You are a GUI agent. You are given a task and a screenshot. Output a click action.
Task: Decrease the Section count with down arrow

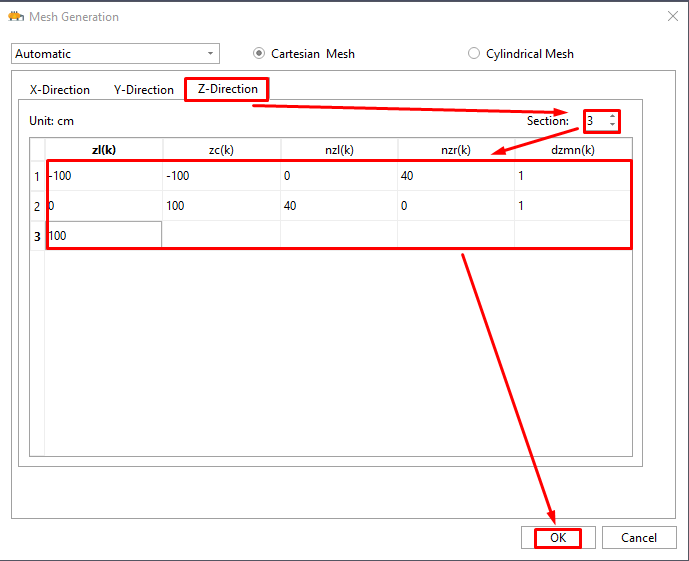pos(612,126)
